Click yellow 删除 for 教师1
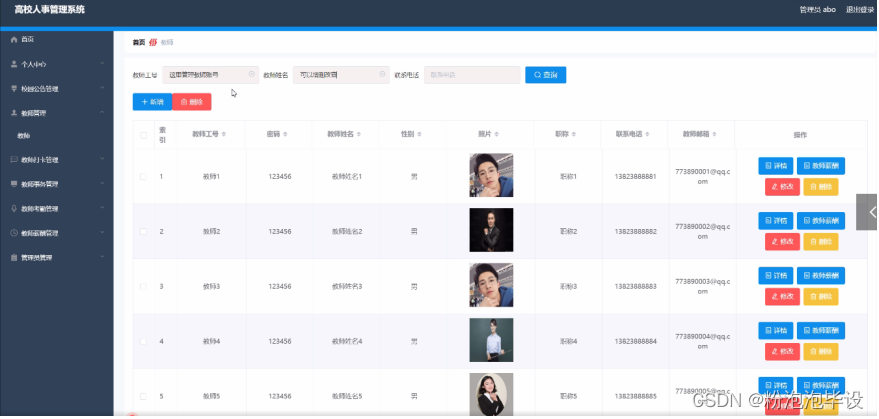The width and height of the screenshot is (879, 419). [x=821, y=187]
